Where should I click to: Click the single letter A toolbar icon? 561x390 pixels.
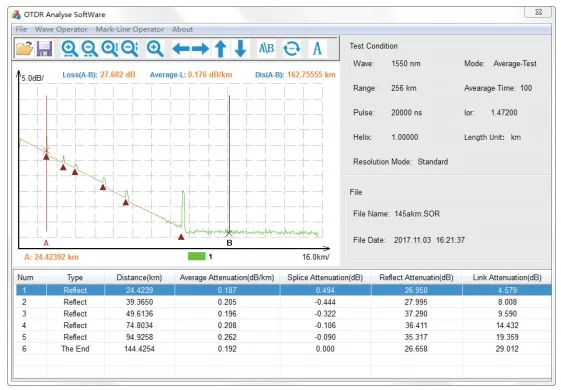[317, 48]
